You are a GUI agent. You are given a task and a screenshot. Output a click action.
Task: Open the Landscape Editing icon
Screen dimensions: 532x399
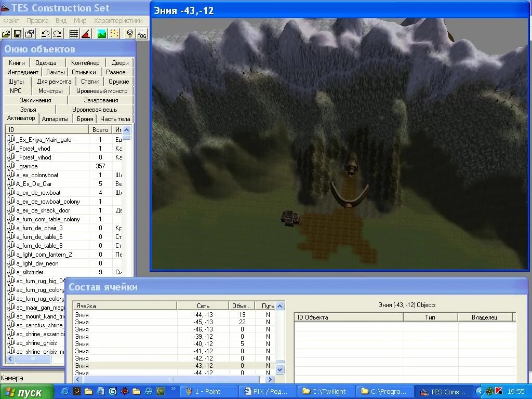pyautogui.click(x=102, y=34)
